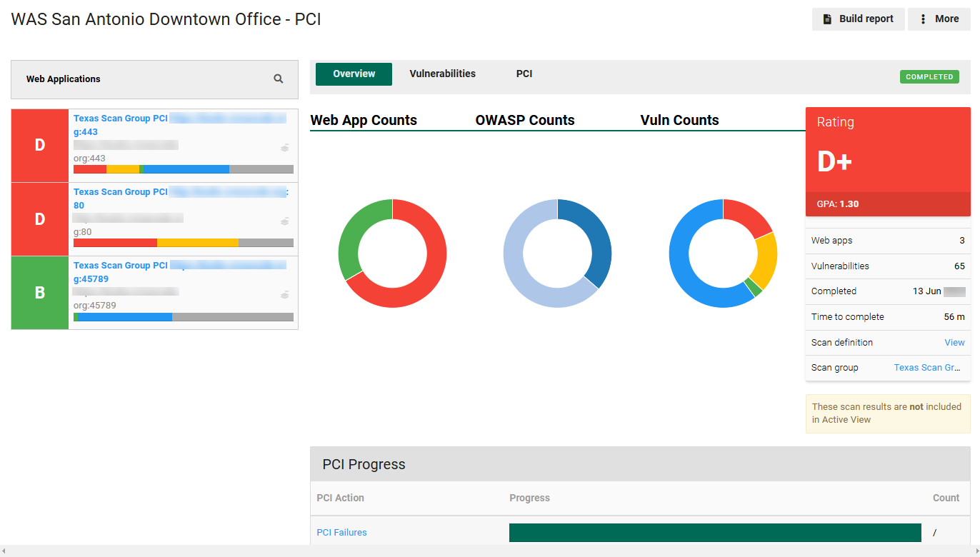Click the Web Applications search magnifier icon
This screenshot has height=557, width=980.
coord(279,79)
